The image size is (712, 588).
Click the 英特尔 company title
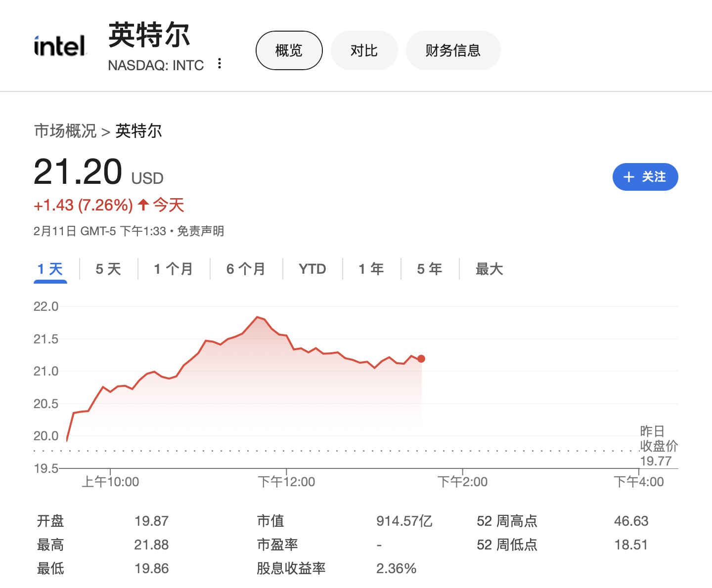[x=149, y=35]
